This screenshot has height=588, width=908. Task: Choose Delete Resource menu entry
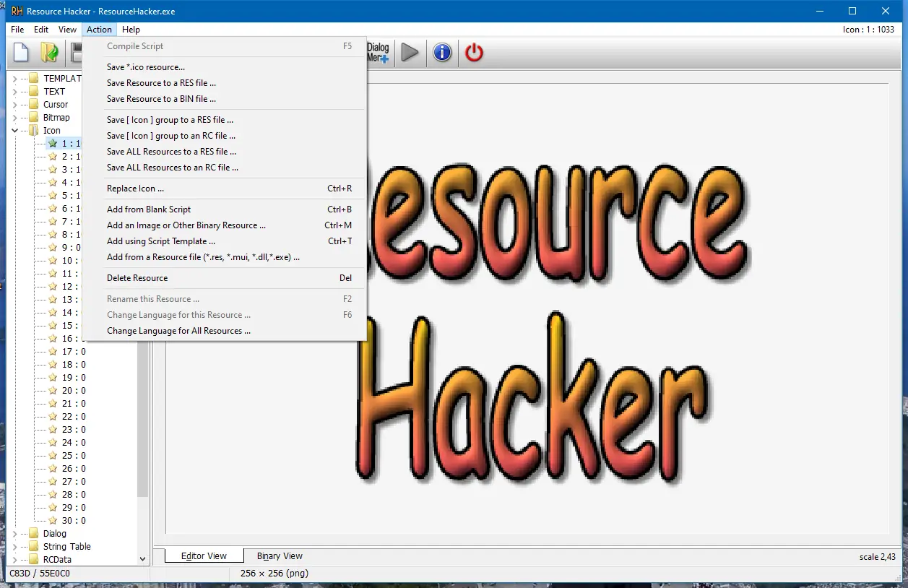click(x=225, y=278)
